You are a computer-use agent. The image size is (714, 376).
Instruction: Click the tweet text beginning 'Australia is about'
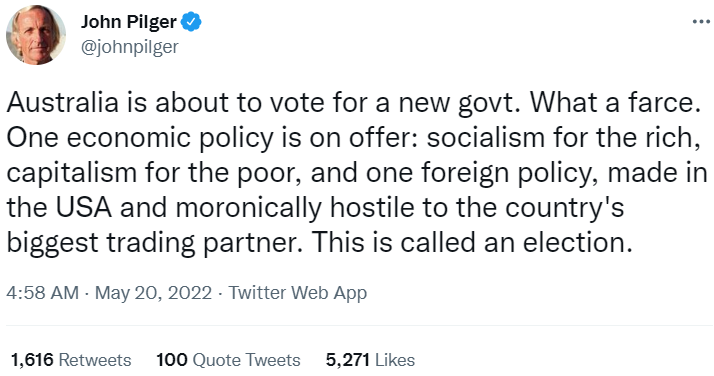[357, 173]
